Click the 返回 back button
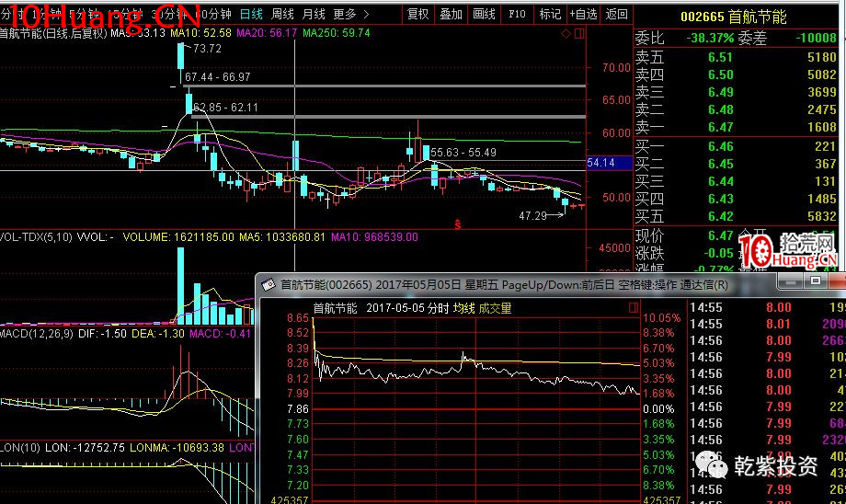Screen dimensions: 846x504 (616, 15)
